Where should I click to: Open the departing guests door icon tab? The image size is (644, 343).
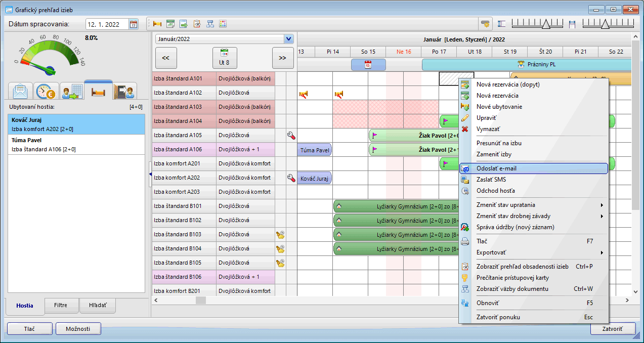pyautogui.click(x=124, y=92)
